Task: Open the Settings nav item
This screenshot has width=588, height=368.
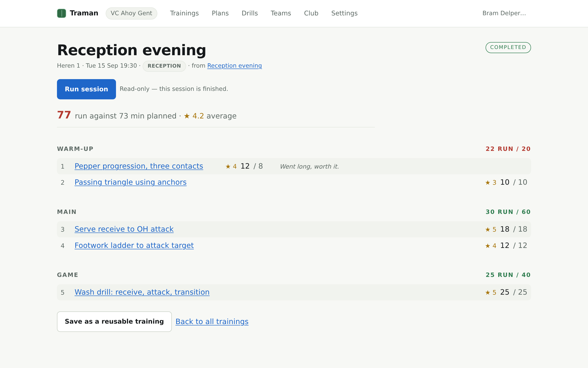Action: tap(344, 13)
